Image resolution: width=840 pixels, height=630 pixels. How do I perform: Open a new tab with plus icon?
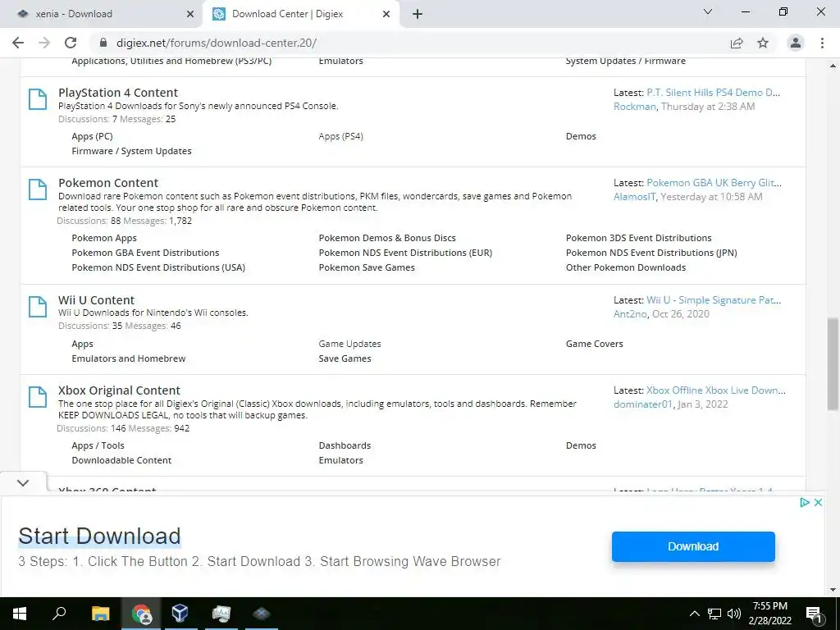pos(418,14)
